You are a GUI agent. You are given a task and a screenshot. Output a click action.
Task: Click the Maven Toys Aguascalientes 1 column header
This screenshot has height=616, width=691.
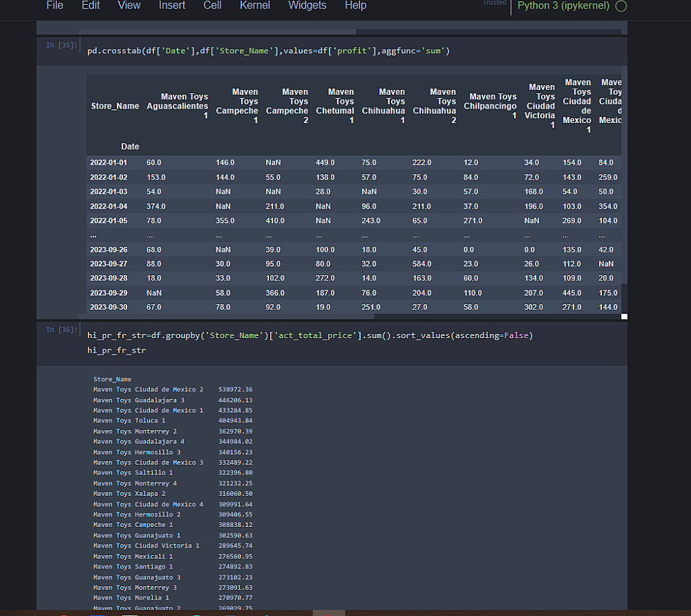(177, 106)
